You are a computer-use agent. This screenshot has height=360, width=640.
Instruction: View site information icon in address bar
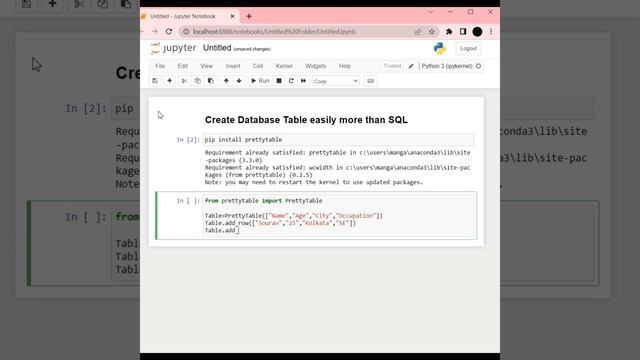pos(186,31)
